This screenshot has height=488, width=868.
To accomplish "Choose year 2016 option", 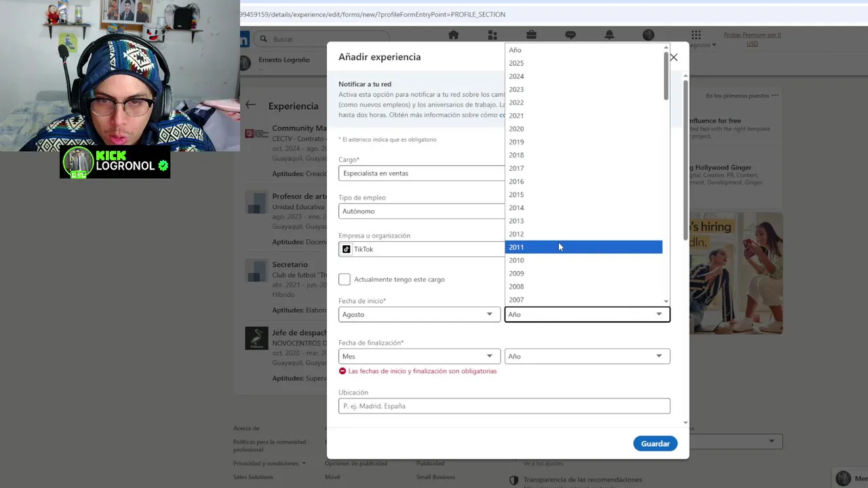I will pos(584,182).
